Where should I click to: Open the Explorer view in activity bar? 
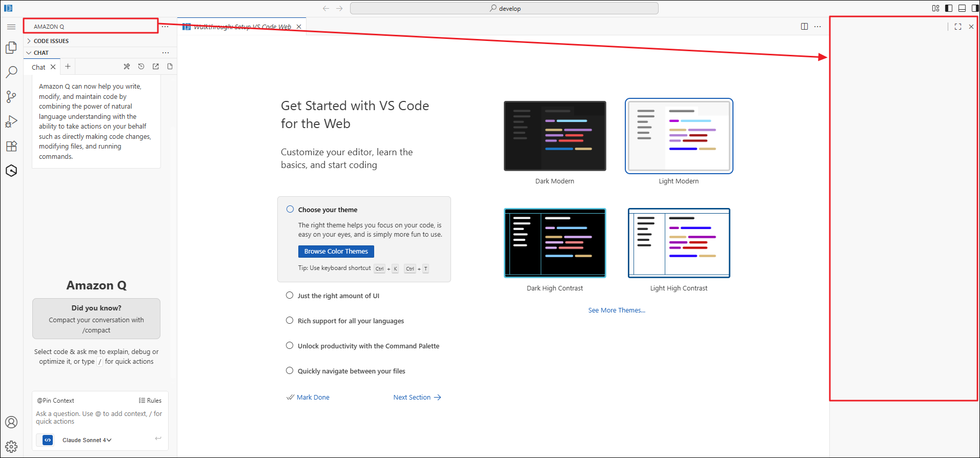pos(11,48)
